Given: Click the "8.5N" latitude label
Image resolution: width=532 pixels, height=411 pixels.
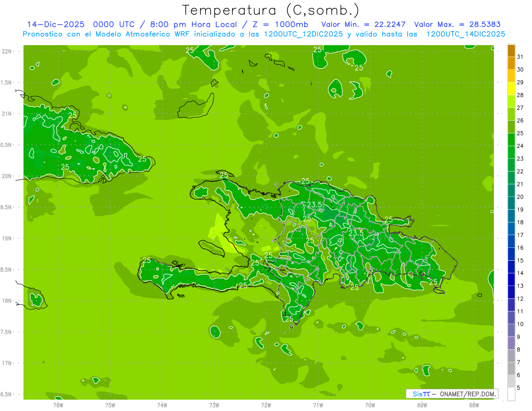Looking at the screenshot, I should (7, 270).
